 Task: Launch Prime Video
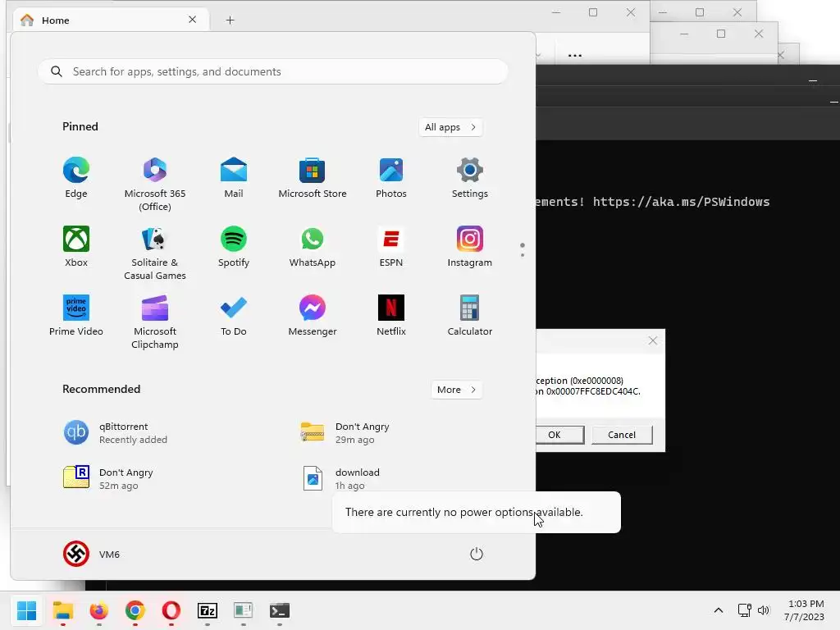click(x=76, y=316)
